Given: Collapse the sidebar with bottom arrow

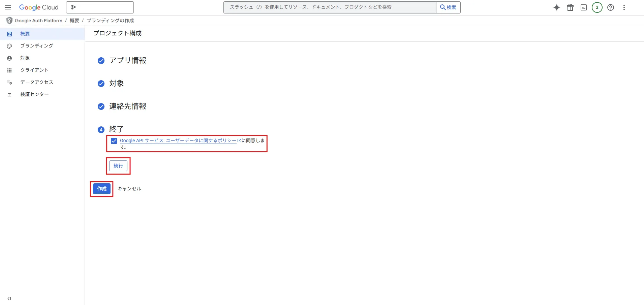Looking at the screenshot, I should pyautogui.click(x=9, y=299).
